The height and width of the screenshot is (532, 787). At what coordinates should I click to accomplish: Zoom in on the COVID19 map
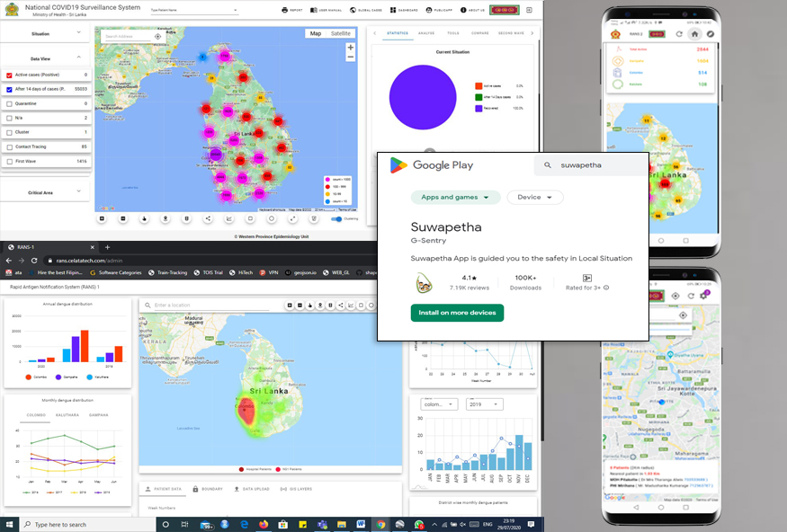[x=351, y=47]
